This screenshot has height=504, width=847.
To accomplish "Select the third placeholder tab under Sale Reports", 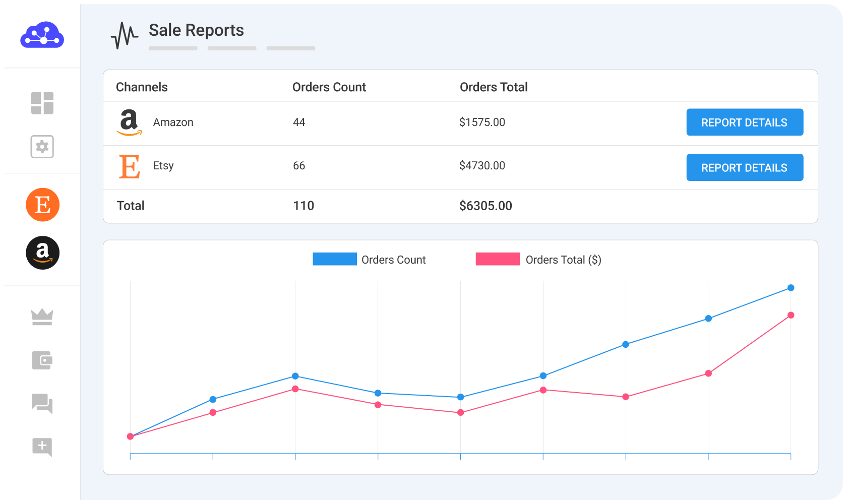I will tap(291, 48).
